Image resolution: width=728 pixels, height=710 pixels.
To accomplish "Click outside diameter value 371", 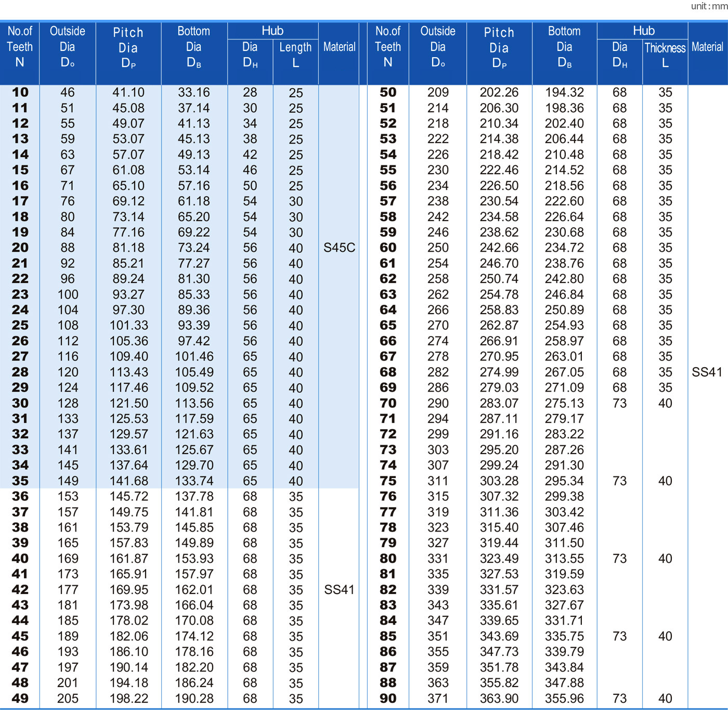I will [x=438, y=698].
